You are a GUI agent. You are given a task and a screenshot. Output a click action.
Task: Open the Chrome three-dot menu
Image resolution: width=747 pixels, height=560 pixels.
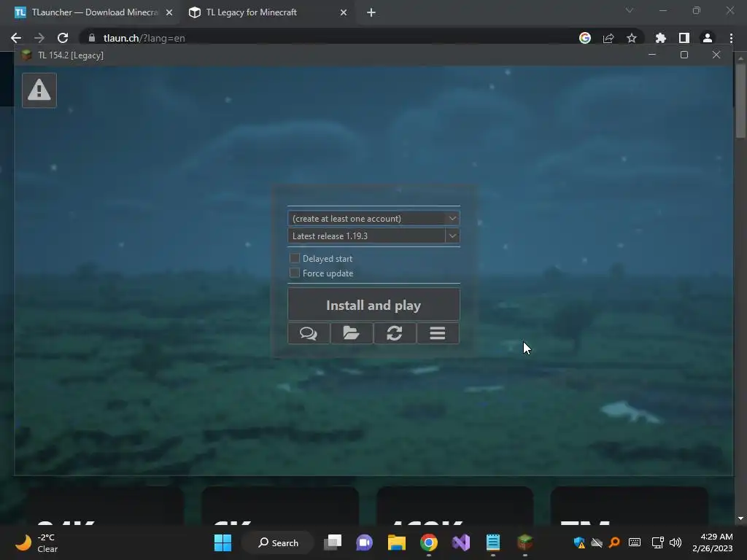[731, 38]
